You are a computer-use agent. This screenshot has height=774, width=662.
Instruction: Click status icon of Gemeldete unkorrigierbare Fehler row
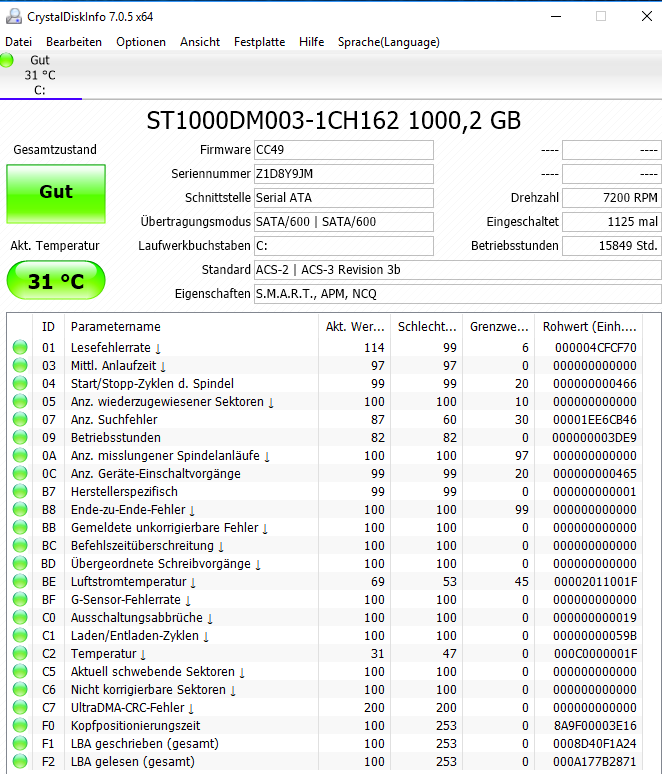(x=20, y=528)
